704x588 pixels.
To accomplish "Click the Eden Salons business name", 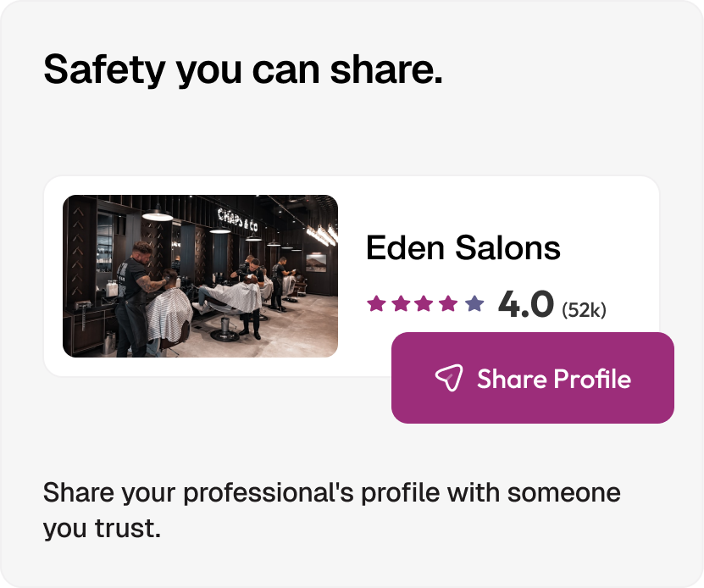I will 463,247.
